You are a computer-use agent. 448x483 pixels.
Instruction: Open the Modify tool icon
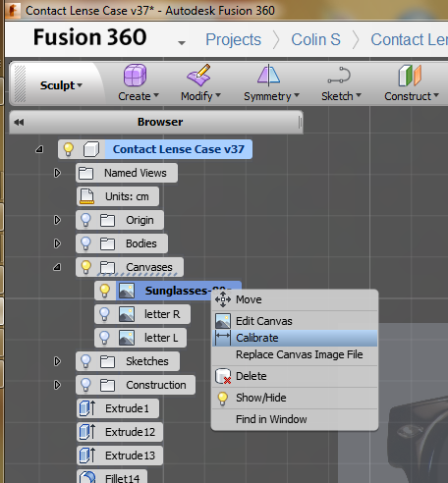point(199,76)
